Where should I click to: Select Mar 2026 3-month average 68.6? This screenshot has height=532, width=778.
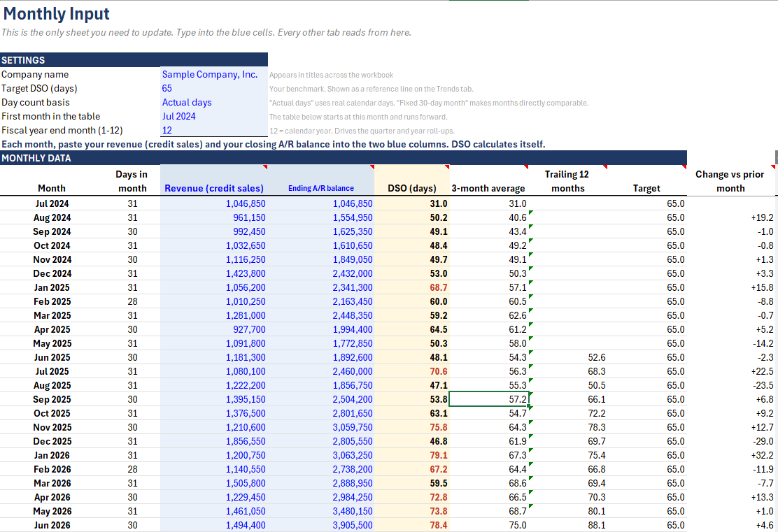point(489,483)
